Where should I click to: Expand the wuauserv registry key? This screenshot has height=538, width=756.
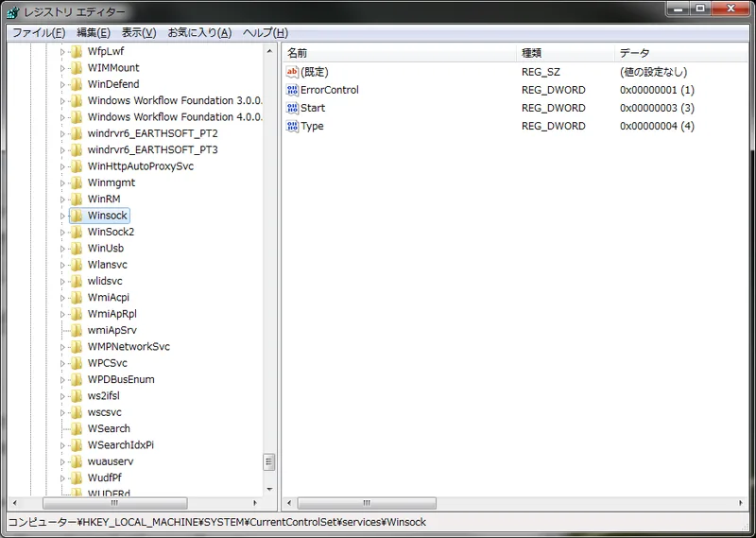tap(63, 461)
